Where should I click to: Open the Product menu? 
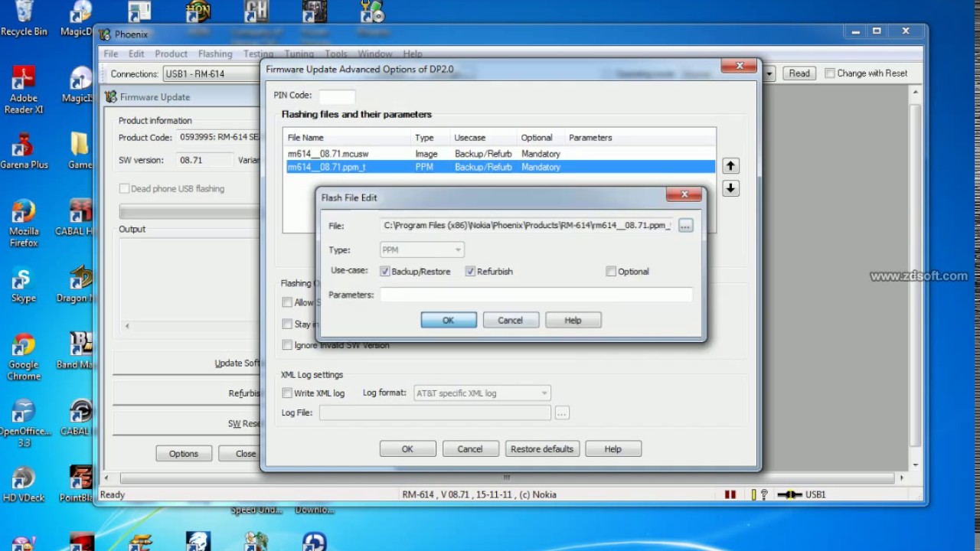click(171, 54)
